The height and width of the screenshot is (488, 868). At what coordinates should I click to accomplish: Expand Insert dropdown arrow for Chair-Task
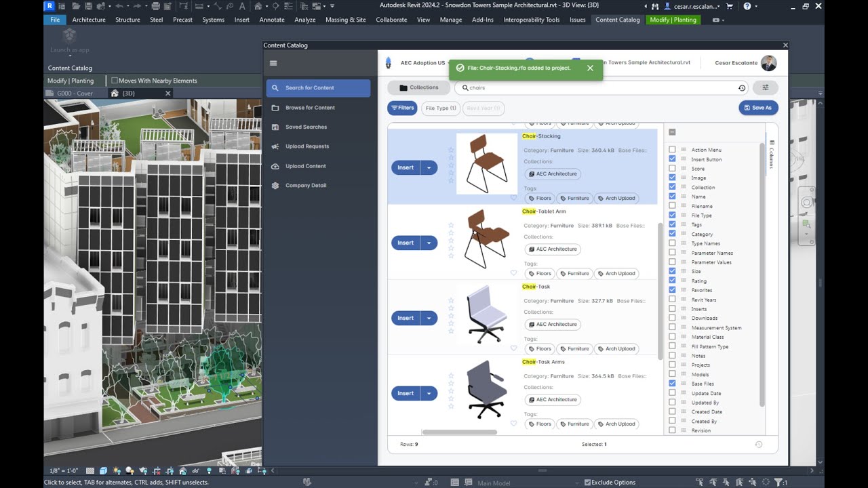pyautogui.click(x=429, y=318)
